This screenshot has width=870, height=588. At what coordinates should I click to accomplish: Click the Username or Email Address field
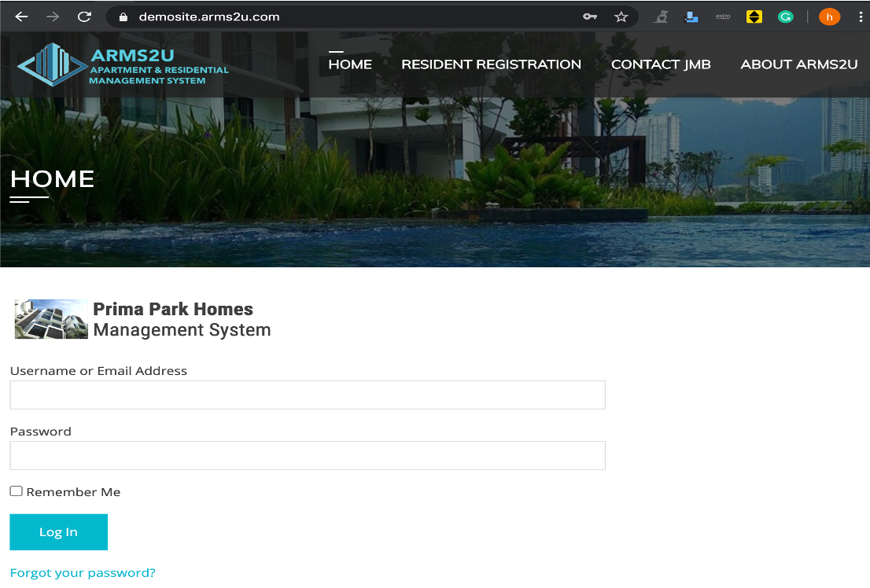click(308, 395)
